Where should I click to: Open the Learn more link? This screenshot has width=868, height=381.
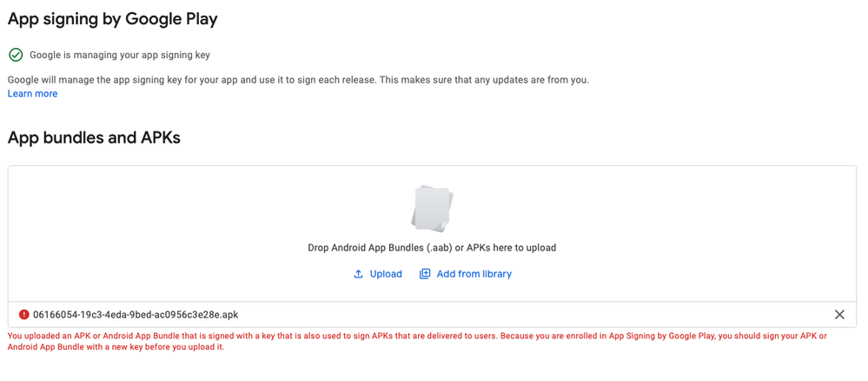33,94
